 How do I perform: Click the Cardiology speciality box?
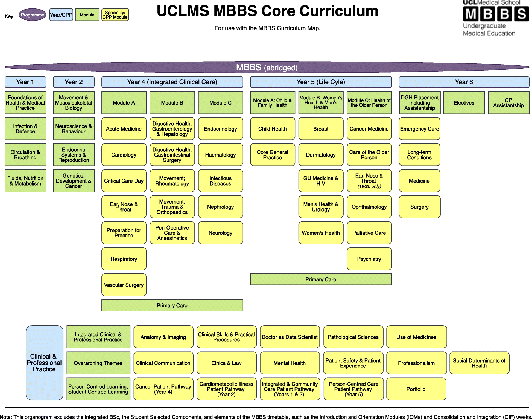click(124, 155)
